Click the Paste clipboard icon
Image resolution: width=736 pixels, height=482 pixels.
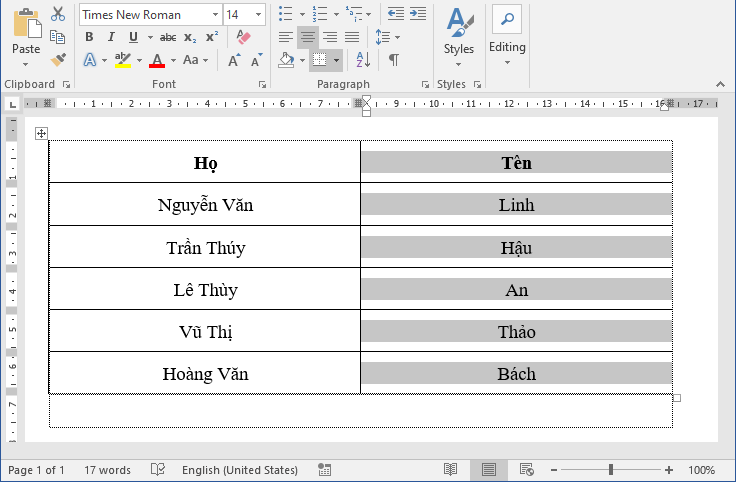pyautogui.click(x=27, y=23)
